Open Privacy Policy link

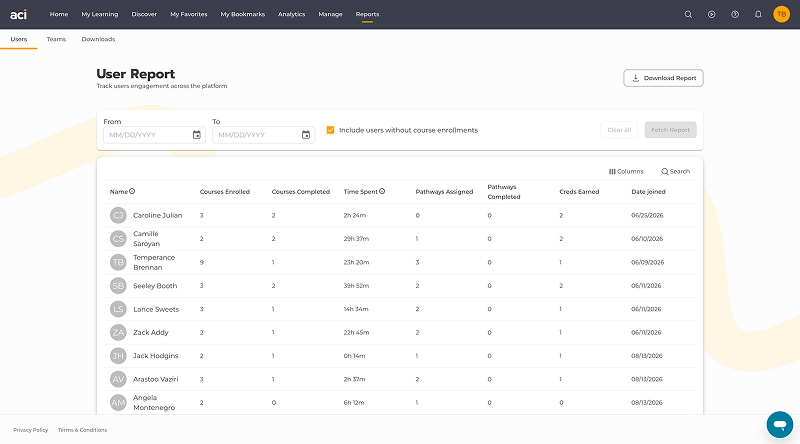(31, 430)
